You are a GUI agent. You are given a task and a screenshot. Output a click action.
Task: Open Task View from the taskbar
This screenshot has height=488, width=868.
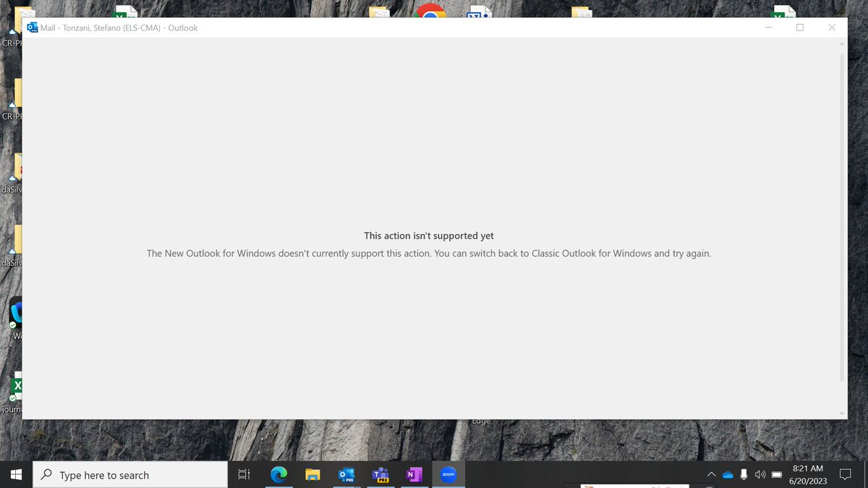tap(244, 475)
